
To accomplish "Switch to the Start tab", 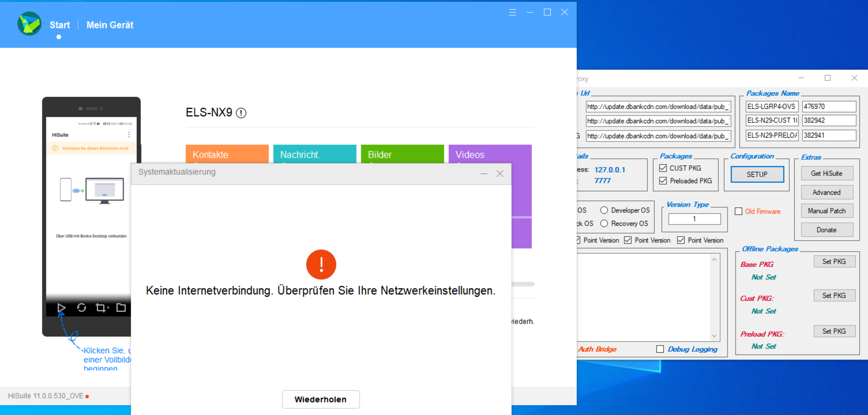I will 60,25.
